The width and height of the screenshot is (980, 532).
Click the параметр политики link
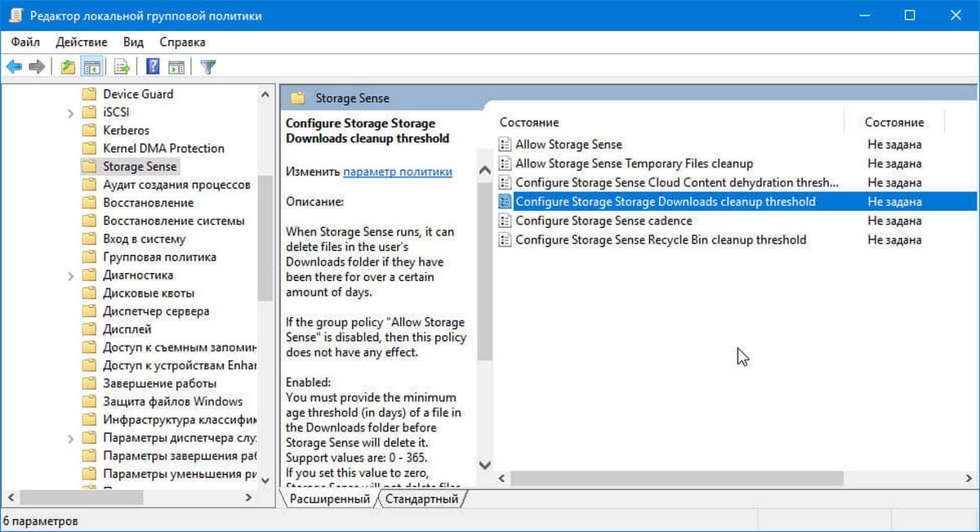pos(398,172)
